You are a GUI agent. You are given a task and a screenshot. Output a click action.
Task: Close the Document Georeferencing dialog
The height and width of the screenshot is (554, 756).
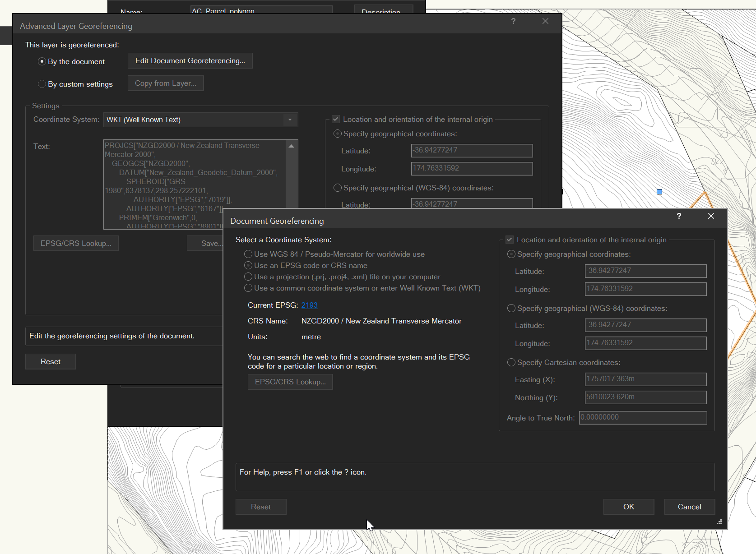[711, 216]
